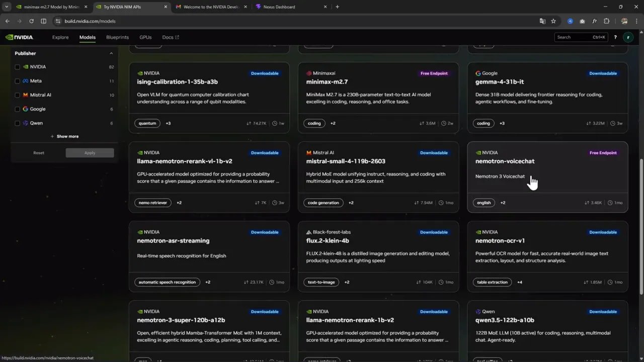Open the minimax-m2.7 model card title
Screen dimensions: 644x362
tap(327, 82)
